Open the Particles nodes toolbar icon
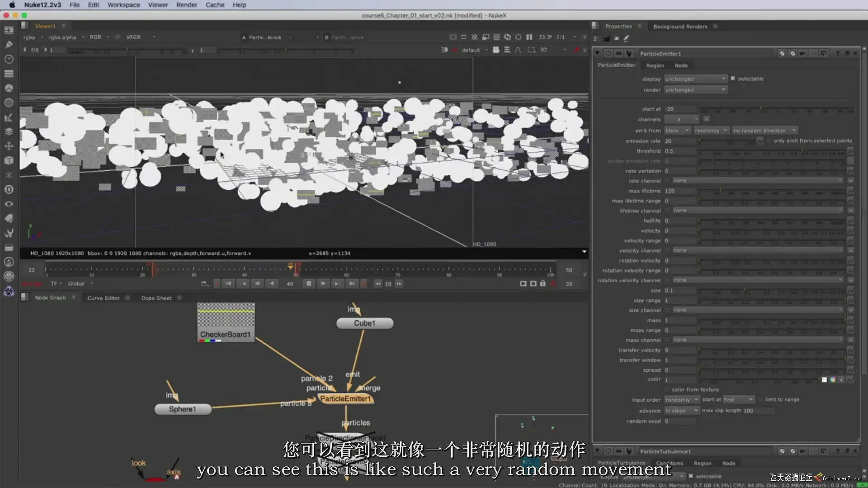Image resolution: width=868 pixels, height=488 pixels. click(9, 175)
